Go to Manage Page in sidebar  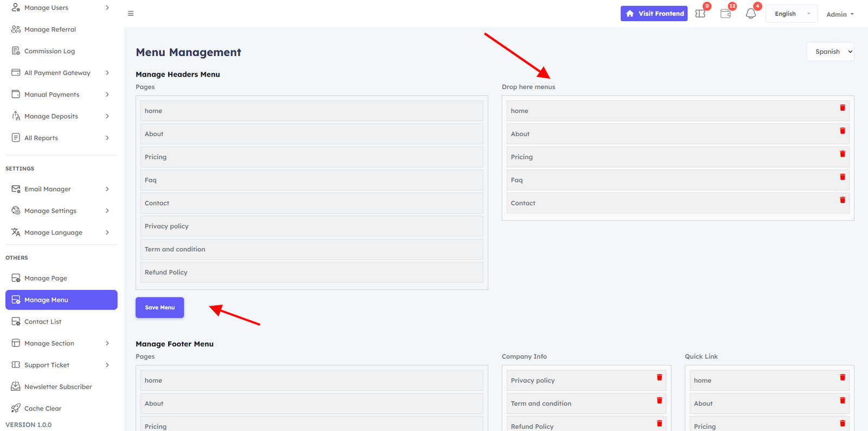46,278
